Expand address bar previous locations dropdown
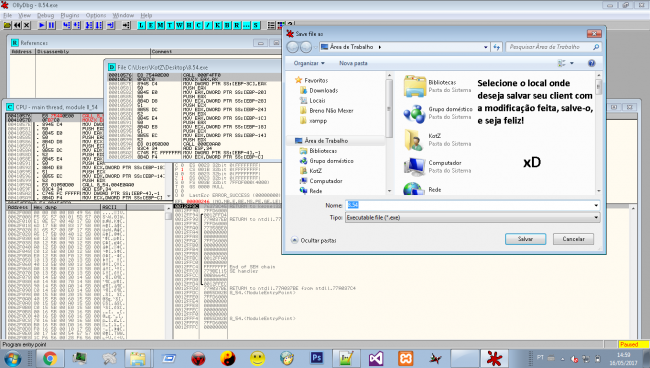This screenshot has width=650, height=368. 485,47
